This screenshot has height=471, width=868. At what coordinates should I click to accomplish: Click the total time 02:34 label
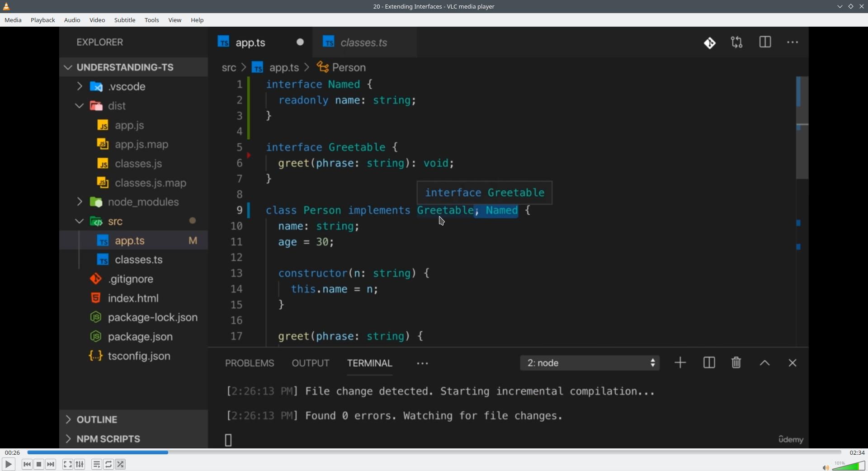[x=857, y=452]
